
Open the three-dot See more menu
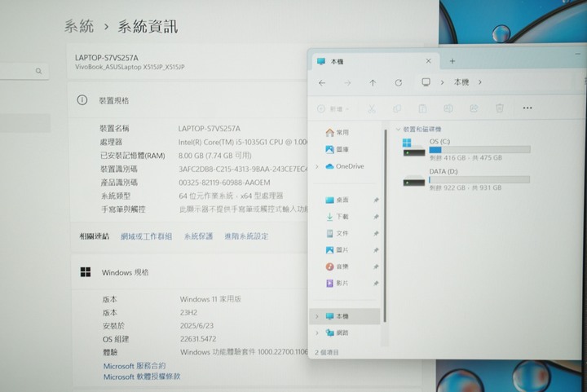click(x=527, y=108)
